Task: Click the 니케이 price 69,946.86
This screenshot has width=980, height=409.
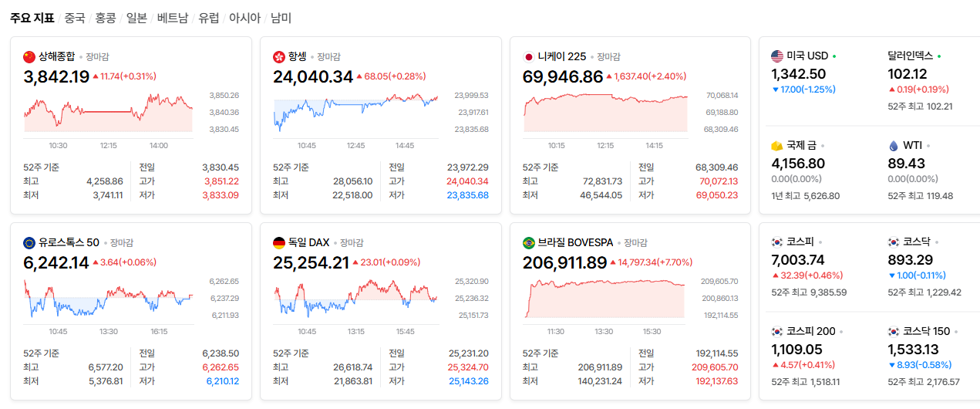Action: tap(563, 76)
